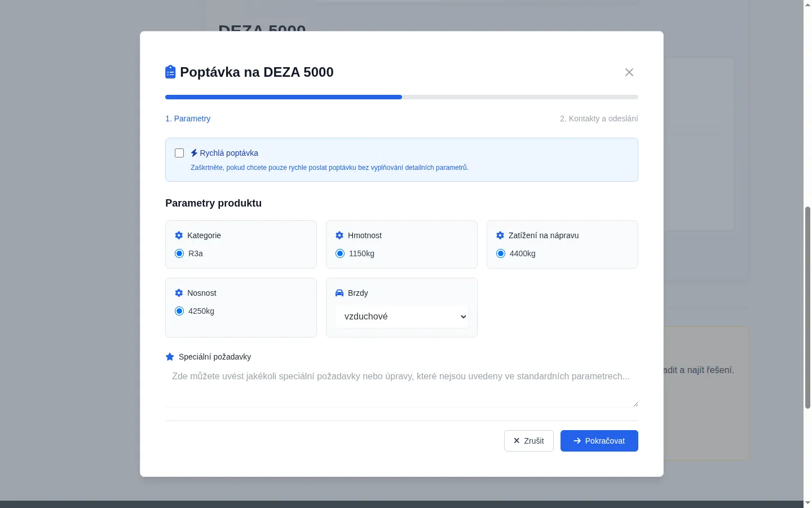812x508 pixels.
Task: Select the R3a radio button
Action: coord(179,253)
